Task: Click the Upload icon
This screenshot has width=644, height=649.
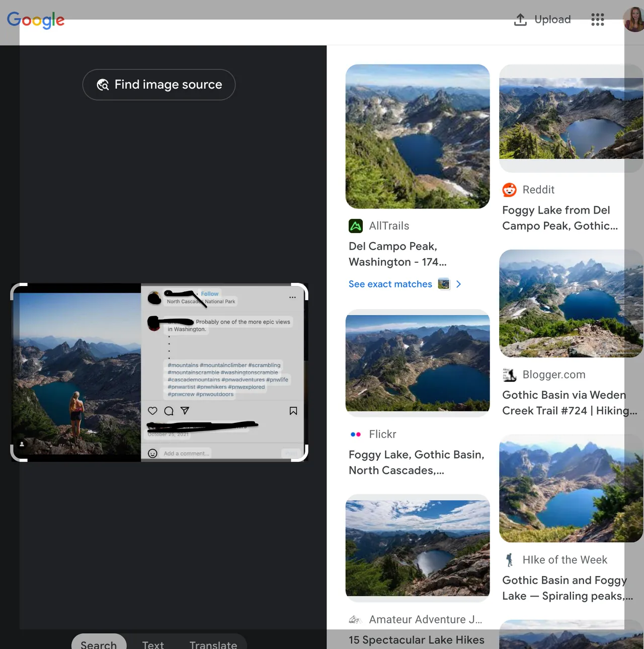Action: [x=520, y=19]
